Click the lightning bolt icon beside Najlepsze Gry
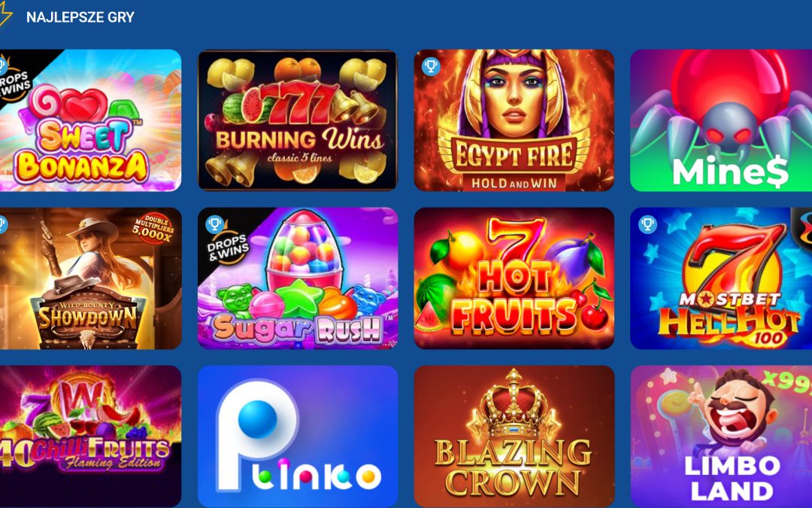Image resolution: width=812 pixels, height=508 pixels. coord(5,14)
